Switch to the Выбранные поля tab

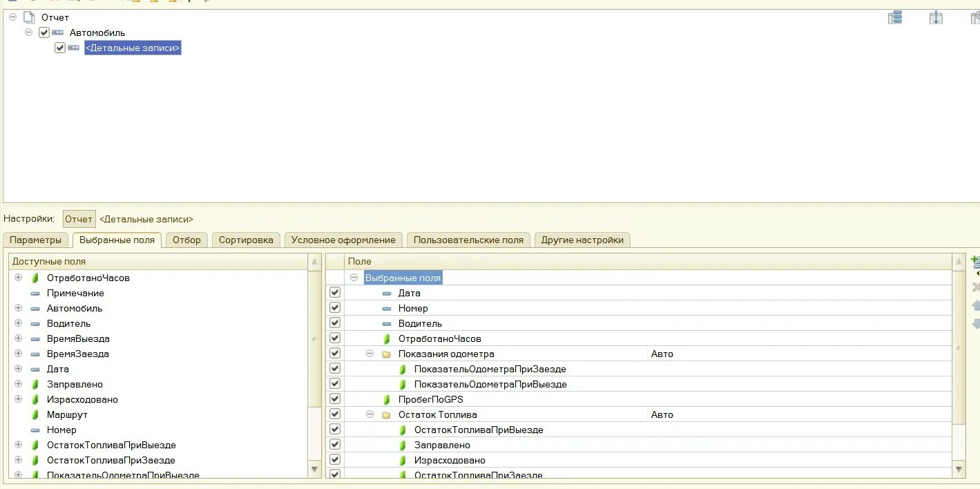(x=117, y=240)
